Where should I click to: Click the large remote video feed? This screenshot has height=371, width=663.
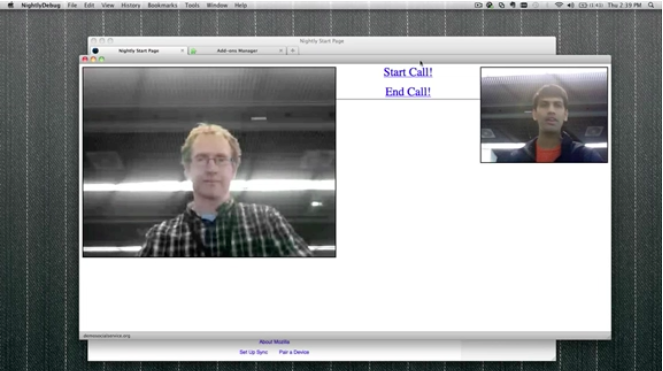(209, 162)
